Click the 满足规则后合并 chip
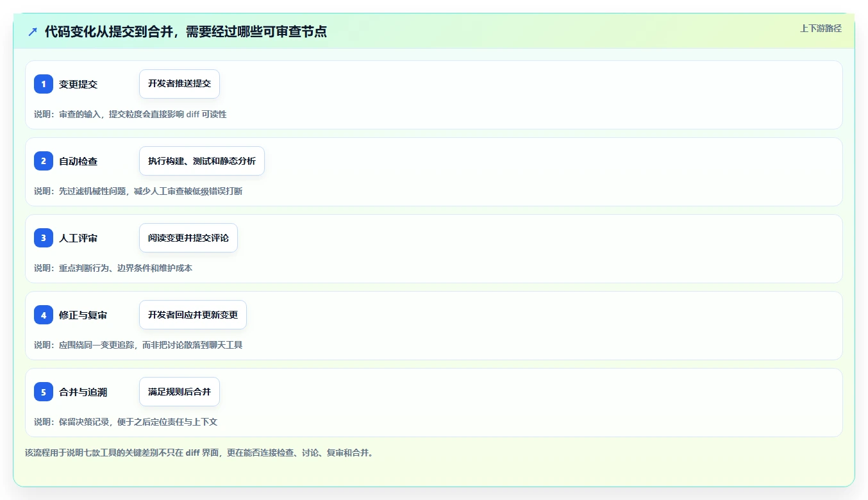This screenshot has height=500, width=868. (x=179, y=392)
